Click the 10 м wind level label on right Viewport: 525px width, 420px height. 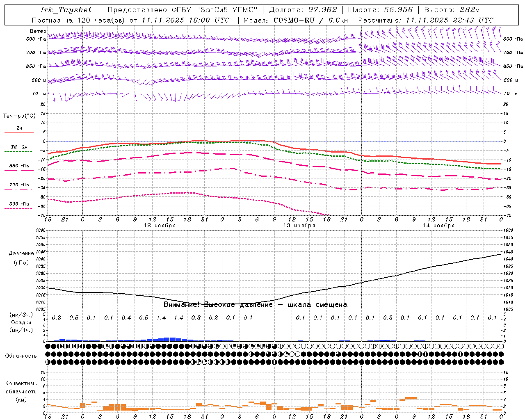pyautogui.click(x=510, y=94)
